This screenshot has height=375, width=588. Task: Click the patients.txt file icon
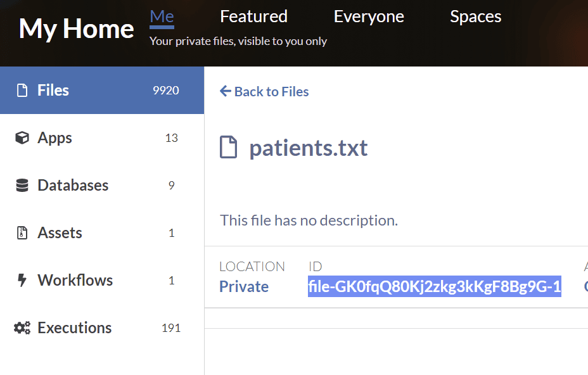pyautogui.click(x=228, y=148)
